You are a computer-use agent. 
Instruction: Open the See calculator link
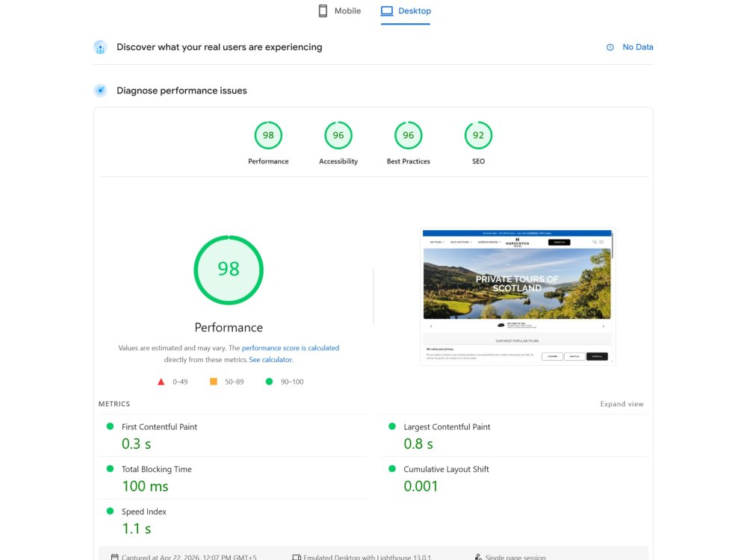pyautogui.click(x=270, y=360)
